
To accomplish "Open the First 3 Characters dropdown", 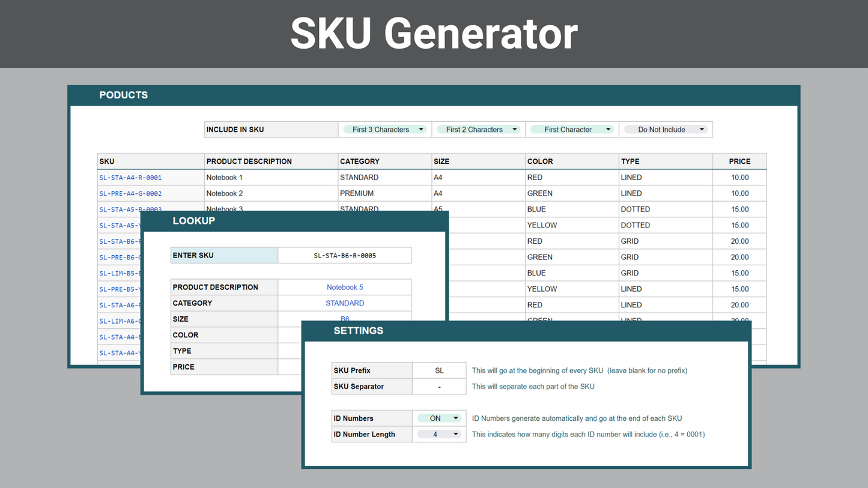I will pyautogui.click(x=384, y=130).
